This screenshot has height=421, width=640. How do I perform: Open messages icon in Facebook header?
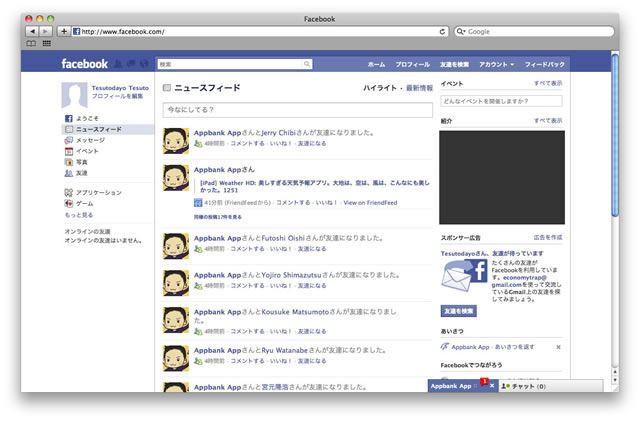131,64
